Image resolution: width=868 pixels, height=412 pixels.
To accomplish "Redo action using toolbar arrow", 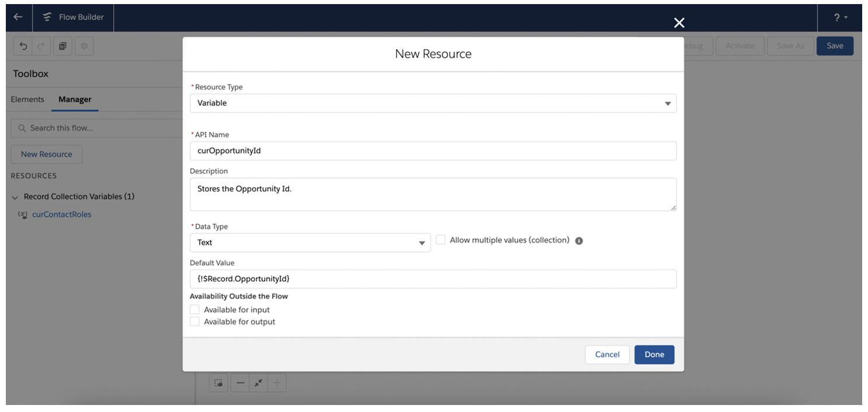I will pos(40,46).
